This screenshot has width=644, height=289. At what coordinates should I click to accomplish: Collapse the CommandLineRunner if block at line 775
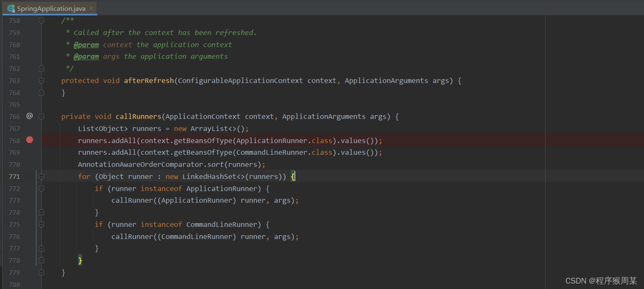[x=41, y=225]
